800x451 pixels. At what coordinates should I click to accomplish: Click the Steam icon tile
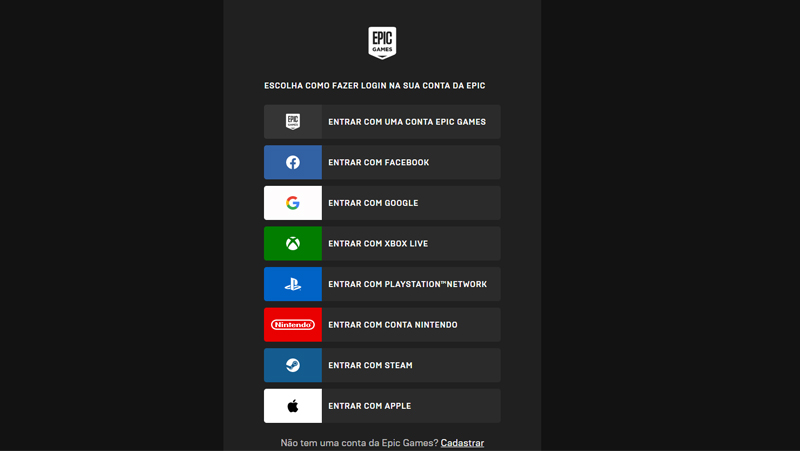click(293, 365)
